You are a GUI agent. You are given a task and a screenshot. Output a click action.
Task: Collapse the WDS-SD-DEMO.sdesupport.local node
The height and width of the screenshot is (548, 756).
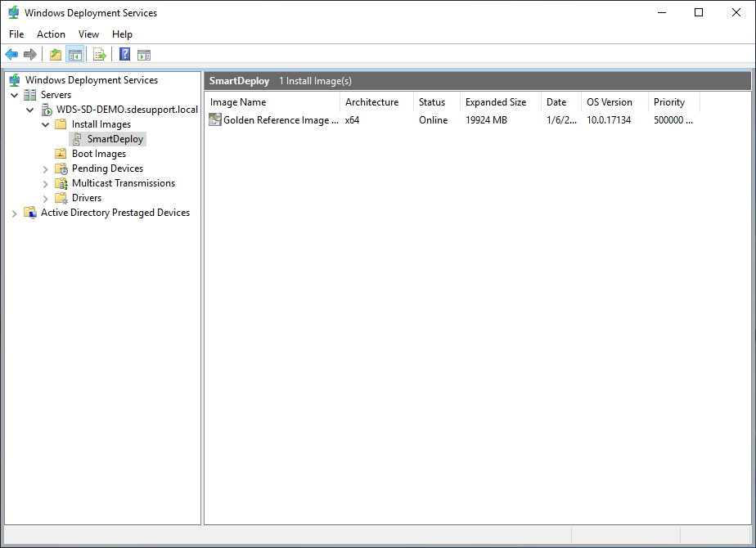(x=30, y=110)
